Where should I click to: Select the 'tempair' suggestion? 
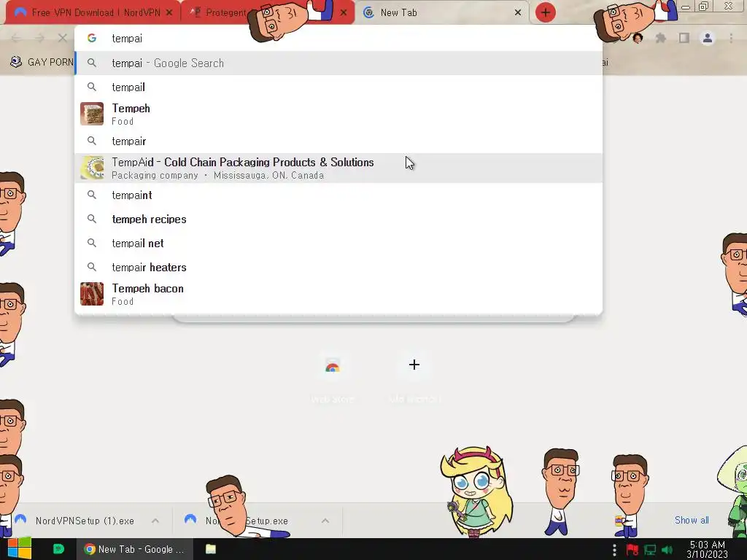point(338,141)
